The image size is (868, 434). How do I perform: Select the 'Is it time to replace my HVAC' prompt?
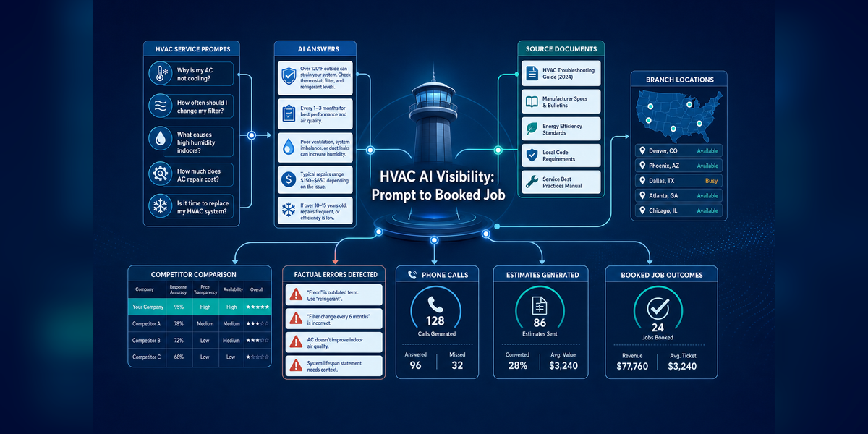coord(190,205)
